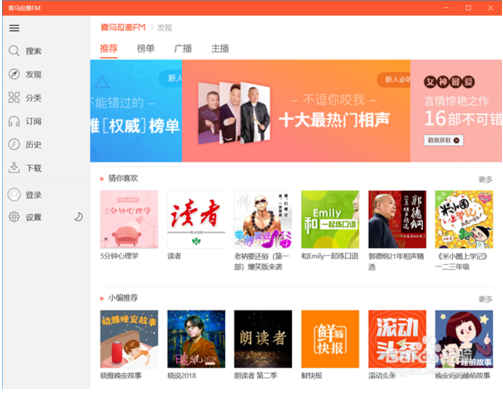Open the 5分钟心理学 album cover
The width and height of the screenshot is (503, 399).
click(x=129, y=219)
